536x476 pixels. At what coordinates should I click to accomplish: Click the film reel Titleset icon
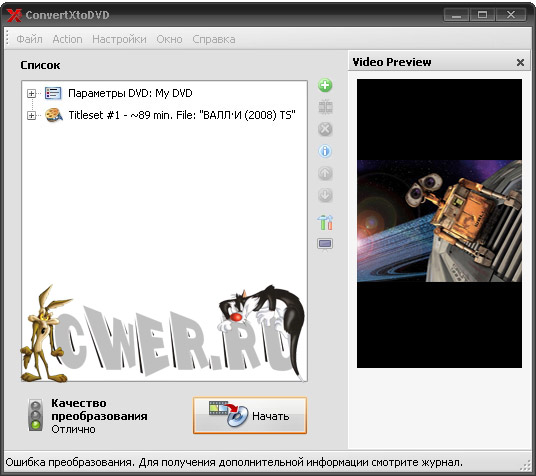click(x=54, y=115)
